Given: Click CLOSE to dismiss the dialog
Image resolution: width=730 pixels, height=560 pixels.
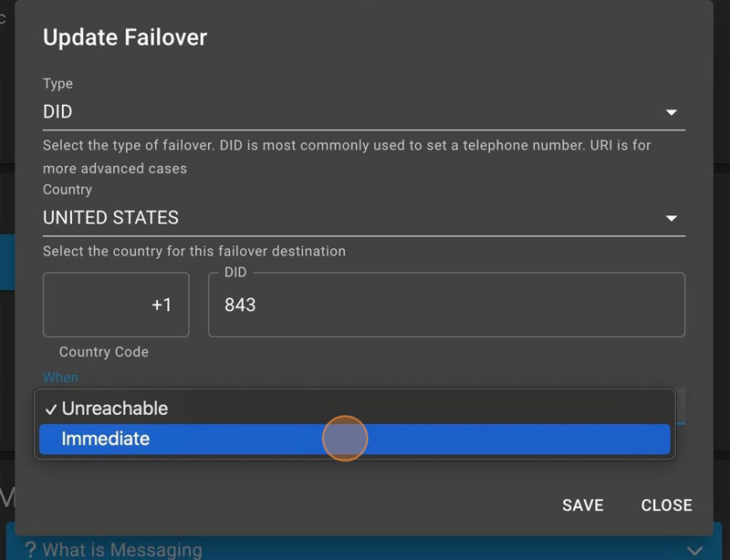Looking at the screenshot, I should pyautogui.click(x=666, y=505).
